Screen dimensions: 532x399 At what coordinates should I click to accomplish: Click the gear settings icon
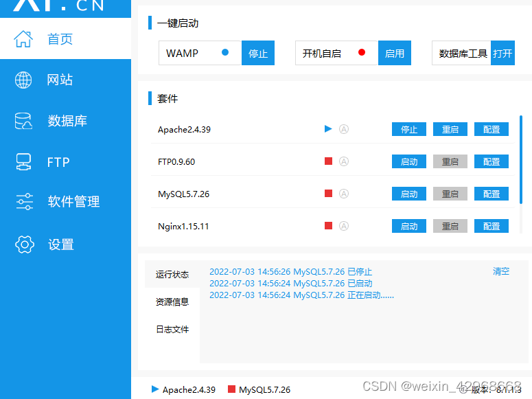[x=25, y=244]
